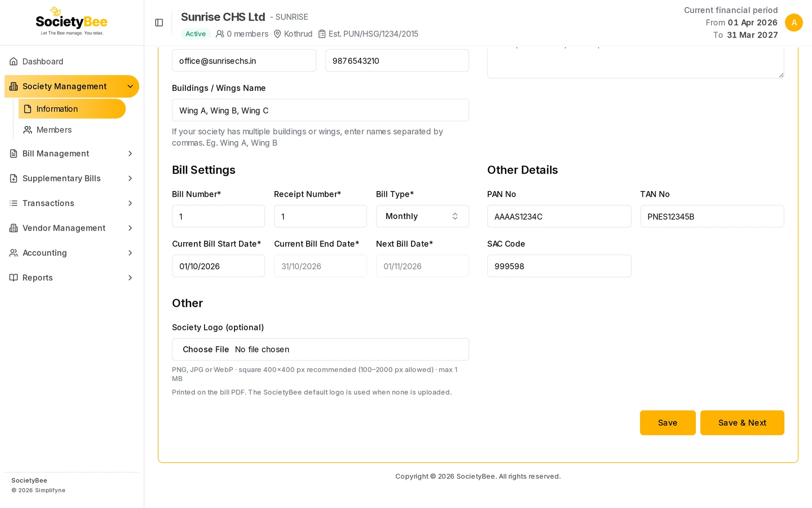Click the Receipt Number input field

pos(320,216)
